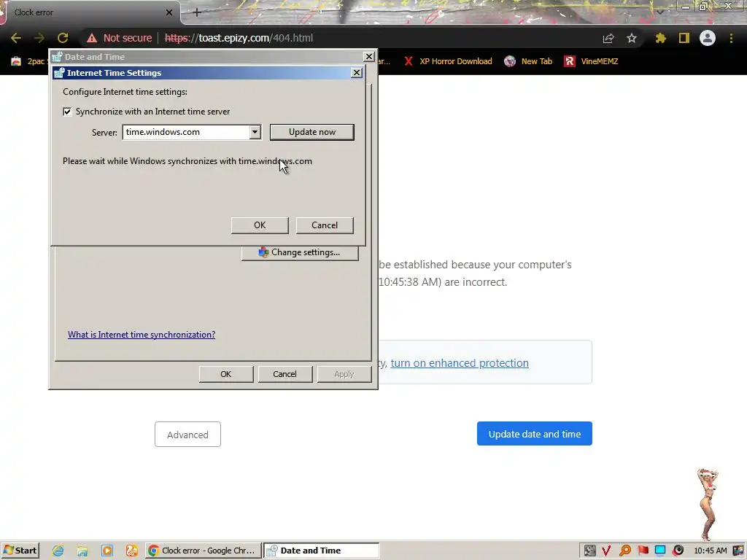Click the red flag Action Center tray icon

pos(643,551)
